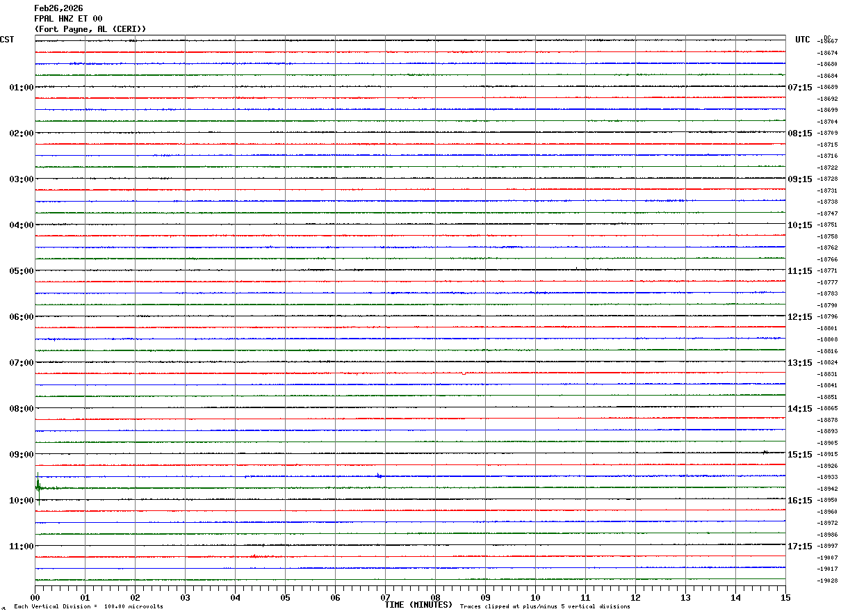Click the DC offset value "-19028"
The image size is (841, 616).
point(827,581)
